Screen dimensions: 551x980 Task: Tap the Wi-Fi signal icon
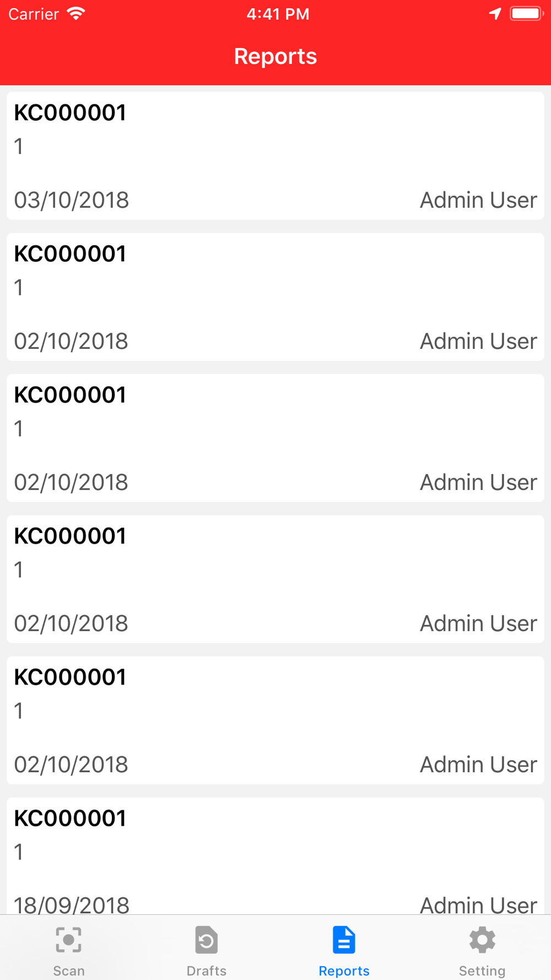pyautogui.click(x=76, y=14)
